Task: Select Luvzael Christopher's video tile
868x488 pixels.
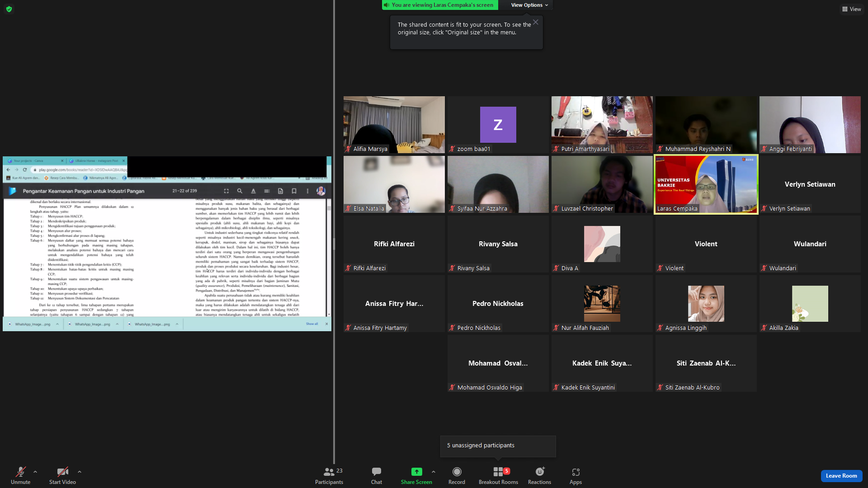Action: click(602, 184)
